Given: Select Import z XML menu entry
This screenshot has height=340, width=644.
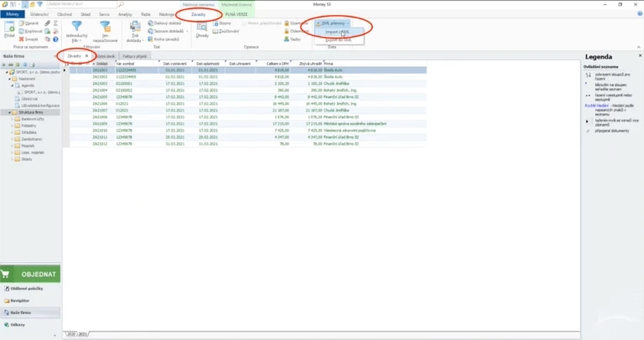Looking at the screenshot, I should coord(338,32).
